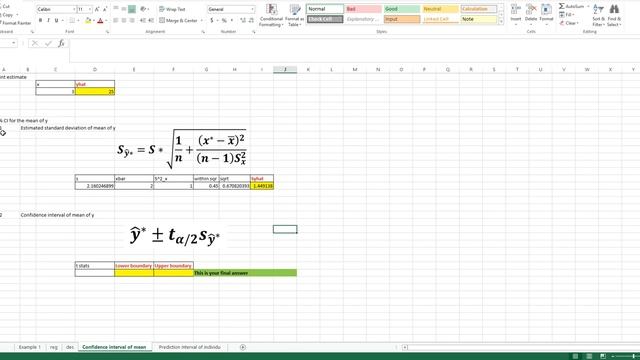Image resolution: width=640 pixels, height=360 pixels.
Task: Open Find & Select binoculars
Action: [x=614, y=15]
